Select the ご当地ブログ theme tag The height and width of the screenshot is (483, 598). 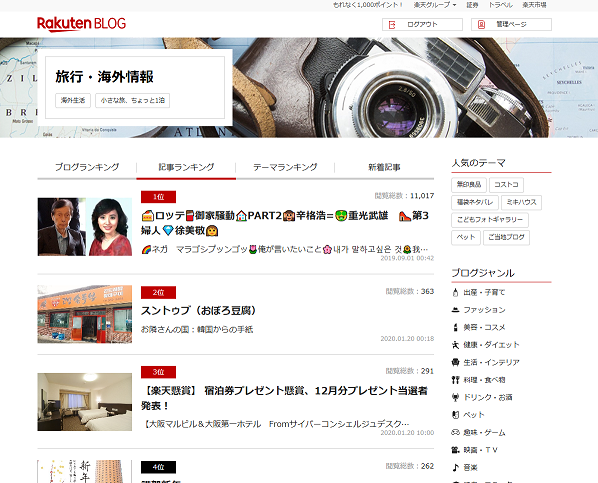click(x=506, y=237)
